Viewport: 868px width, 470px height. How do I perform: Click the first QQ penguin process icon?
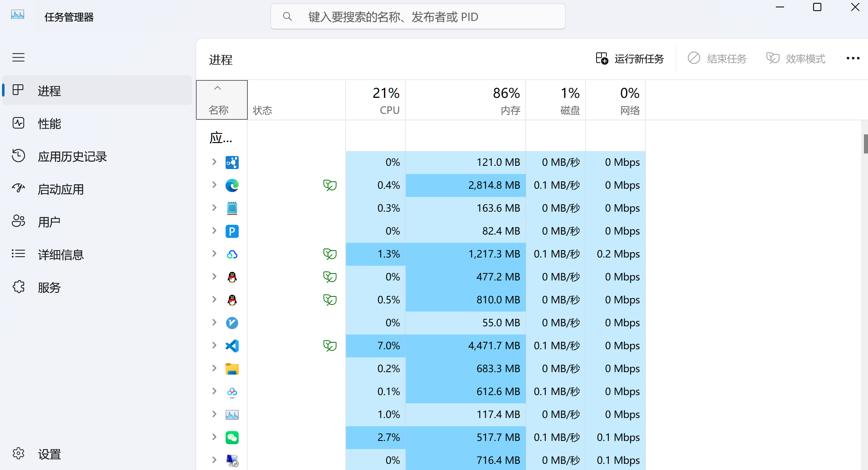pos(232,277)
